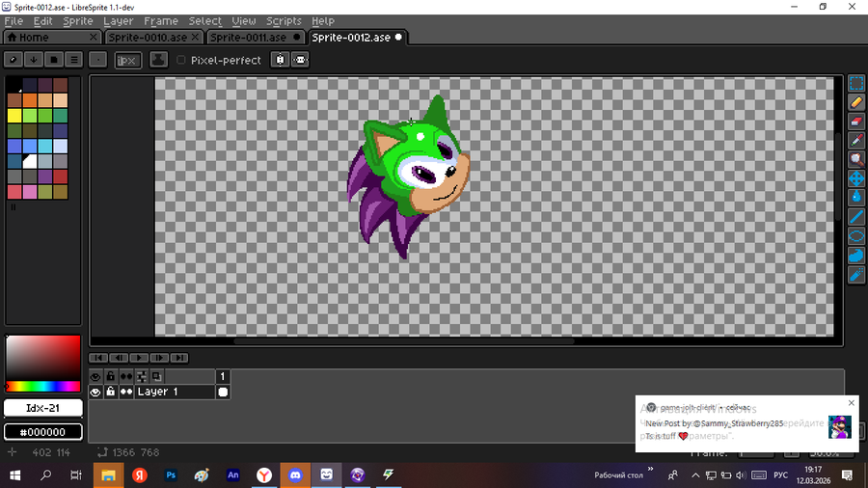Select the Move tool

point(856,178)
